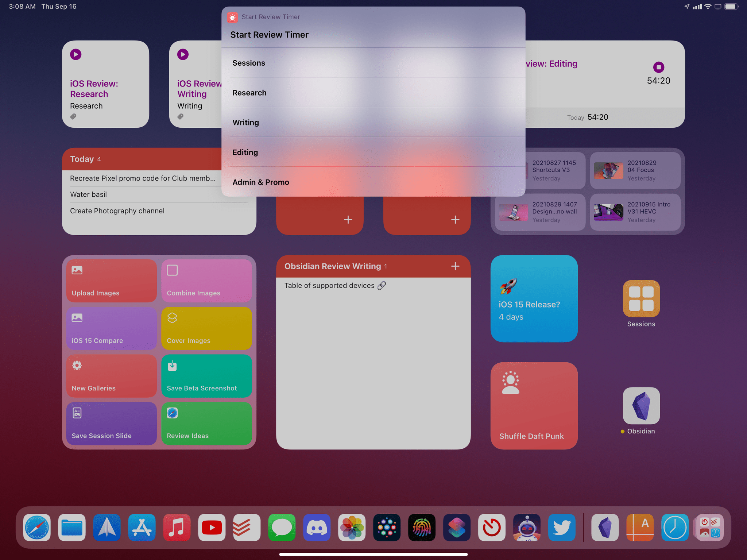Screen dimensions: 747x560
Task: Open the Create Photography channel task
Action: 117,211
